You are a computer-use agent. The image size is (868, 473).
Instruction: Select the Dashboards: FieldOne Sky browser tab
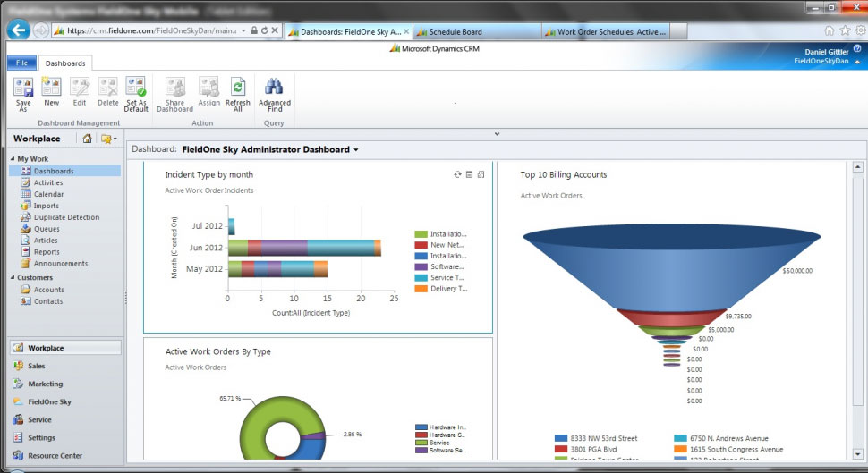click(347, 32)
